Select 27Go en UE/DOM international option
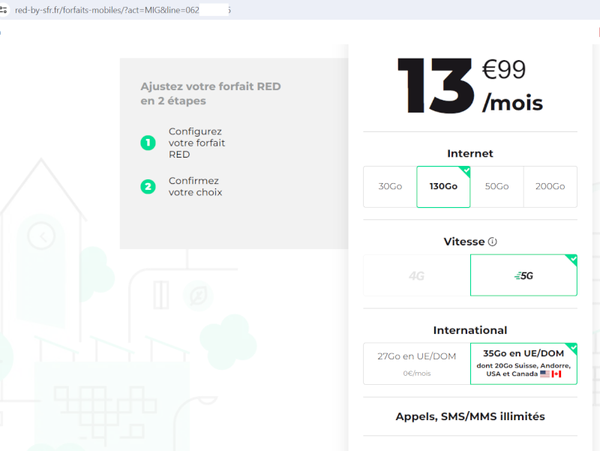600x451 pixels. point(416,364)
